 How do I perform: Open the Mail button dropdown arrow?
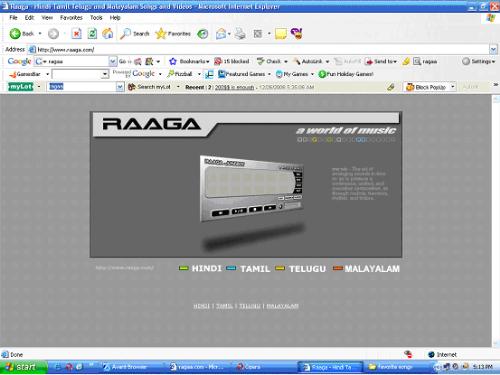[229, 34]
